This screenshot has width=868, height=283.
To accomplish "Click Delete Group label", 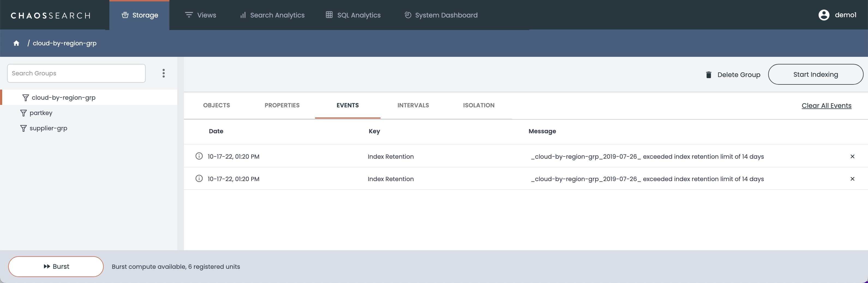I will (x=739, y=75).
